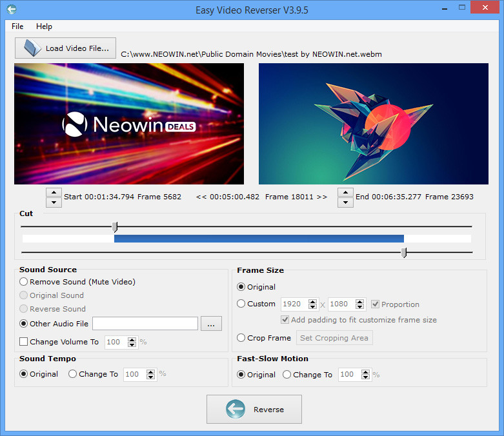Click the End 00:06:35.277 timestamp text
This screenshot has width=504, height=436.
coord(388,197)
